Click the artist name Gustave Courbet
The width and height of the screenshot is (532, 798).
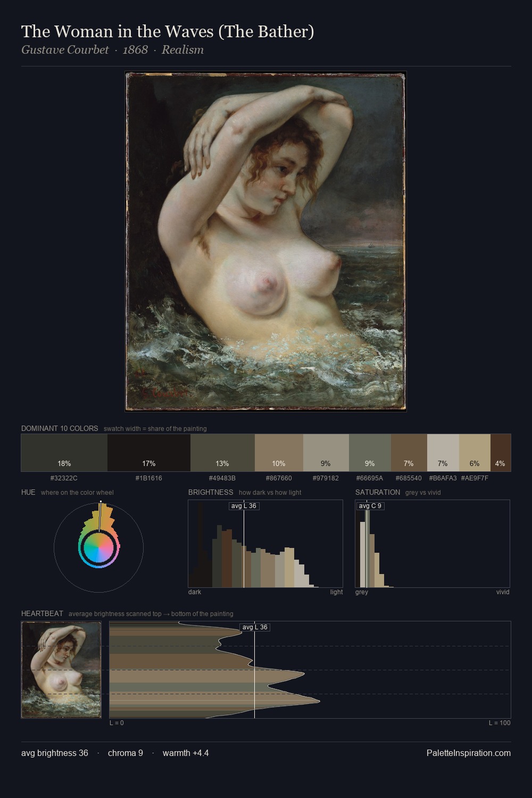pyautogui.click(x=65, y=50)
